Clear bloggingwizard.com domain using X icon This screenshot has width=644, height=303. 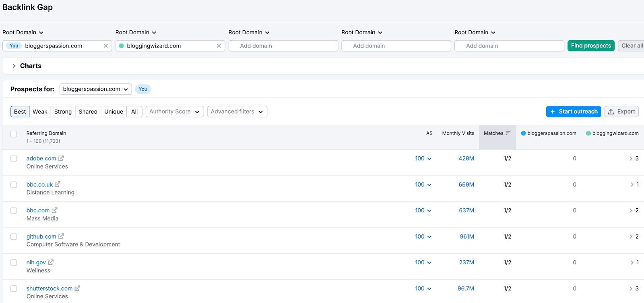pos(219,46)
